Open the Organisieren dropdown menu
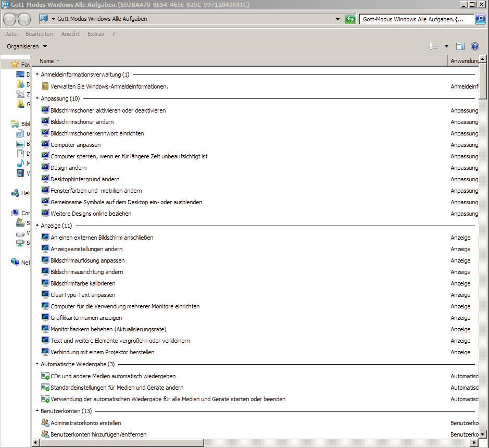 click(x=27, y=46)
